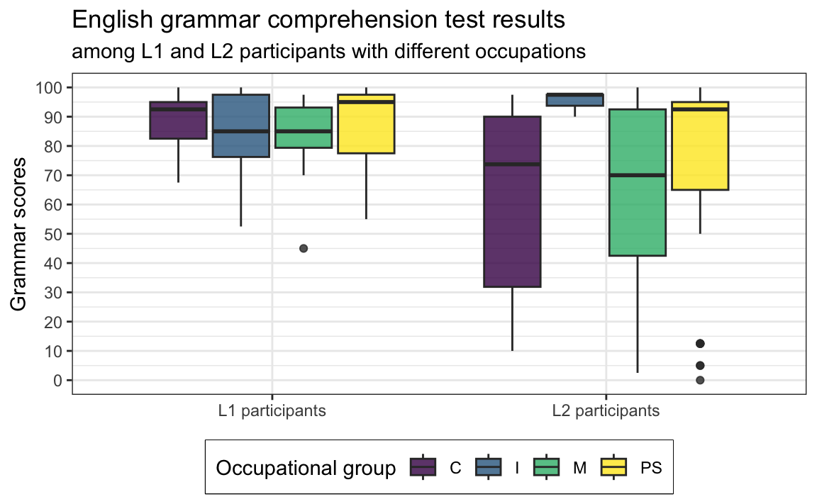Click the "Occupational group" legend title
Viewport: 817px width, 504px height.
(x=306, y=469)
